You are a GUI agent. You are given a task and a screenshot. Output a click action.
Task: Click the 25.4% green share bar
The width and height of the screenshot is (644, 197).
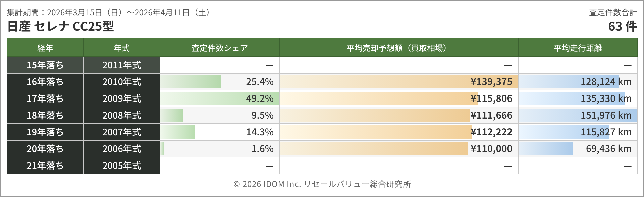[x=191, y=82]
